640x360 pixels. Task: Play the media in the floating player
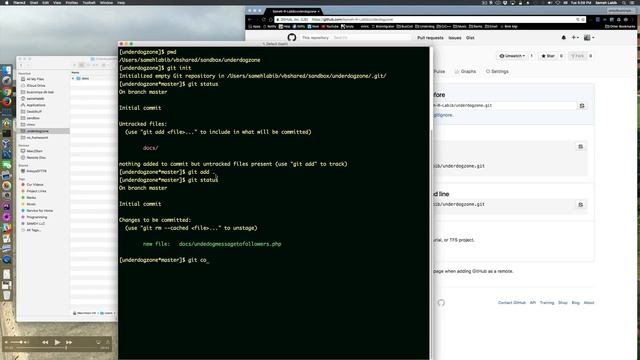[x=57, y=342]
